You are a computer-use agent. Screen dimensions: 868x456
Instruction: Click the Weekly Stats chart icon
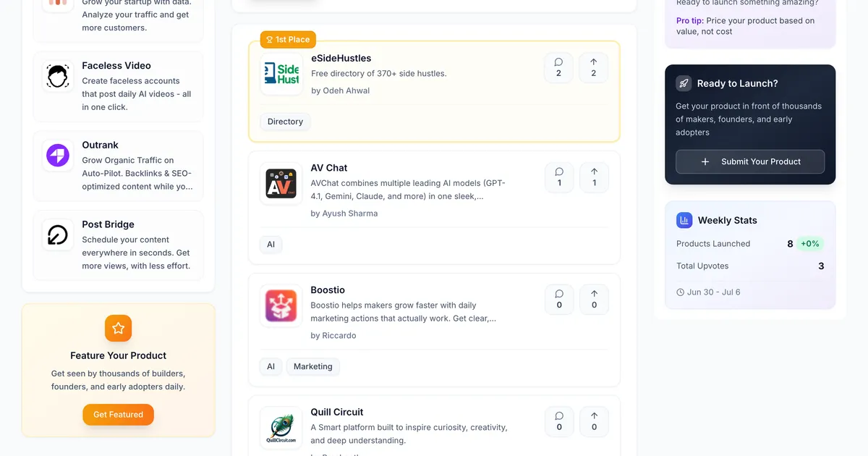pyautogui.click(x=682, y=220)
